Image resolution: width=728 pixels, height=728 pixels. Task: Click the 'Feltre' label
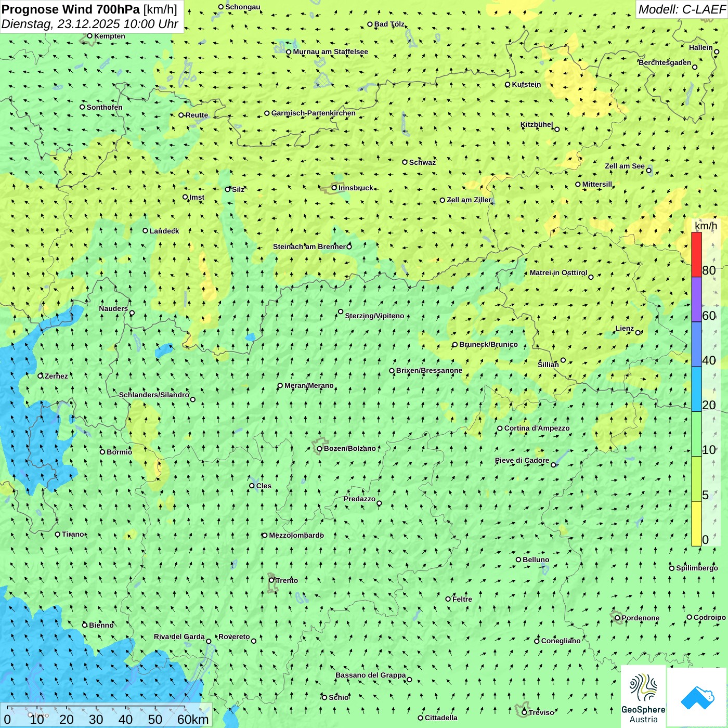coord(462,599)
